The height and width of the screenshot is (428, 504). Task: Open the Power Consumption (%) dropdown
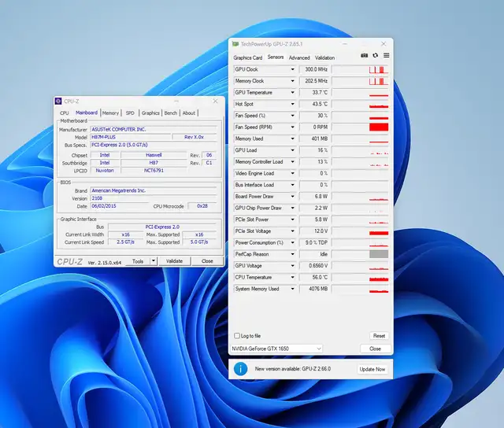click(292, 243)
